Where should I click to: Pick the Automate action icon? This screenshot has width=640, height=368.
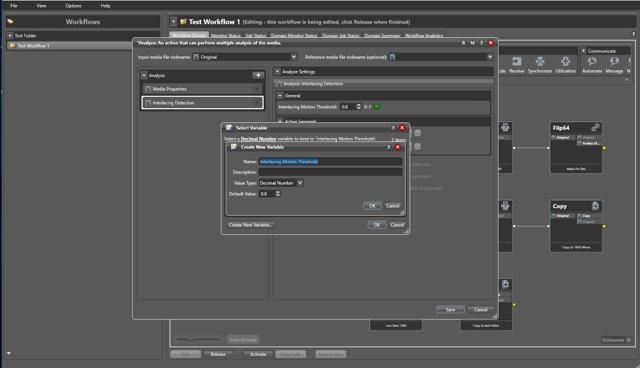[592, 62]
